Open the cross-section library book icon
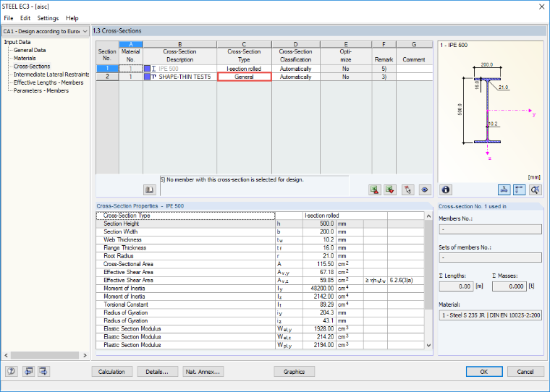 pyautogui.click(x=150, y=189)
